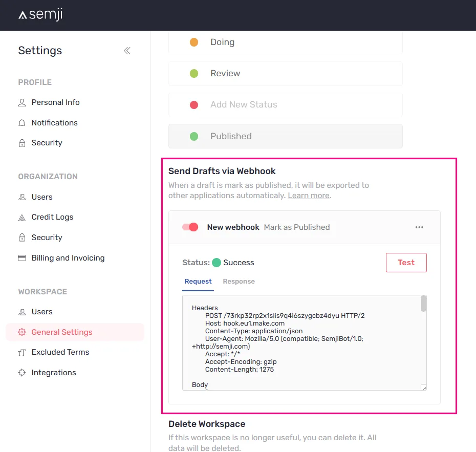Click the Host: hook.eu1.make.com line
Image resolution: width=476 pixels, height=452 pixels.
[245, 324]
